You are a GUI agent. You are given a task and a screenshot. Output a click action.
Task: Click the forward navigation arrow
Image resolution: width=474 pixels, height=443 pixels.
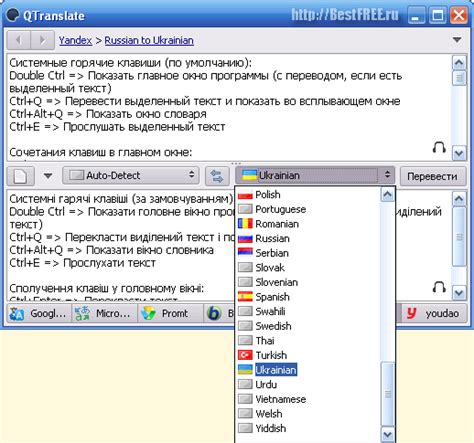(42, 40)
